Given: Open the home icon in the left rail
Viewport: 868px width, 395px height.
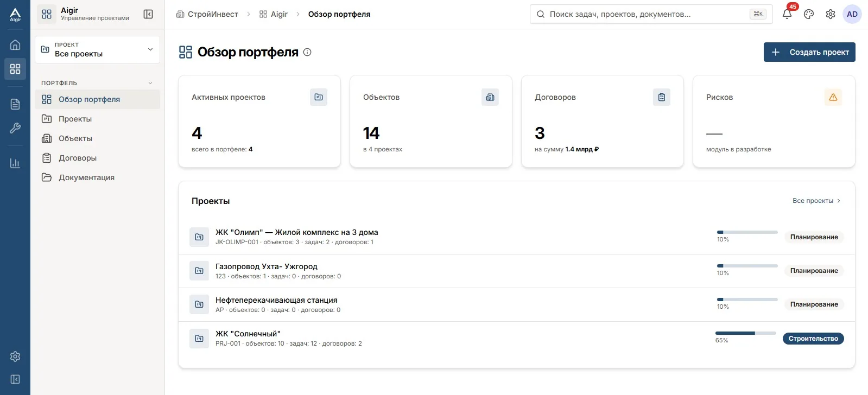Looking at the screenshot, I should coord(15,45).
